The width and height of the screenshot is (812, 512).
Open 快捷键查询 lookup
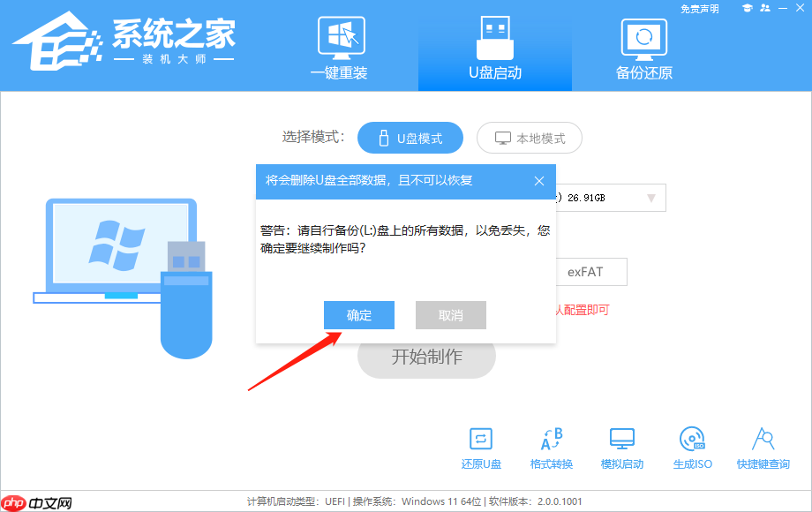(x=763, y=448)
